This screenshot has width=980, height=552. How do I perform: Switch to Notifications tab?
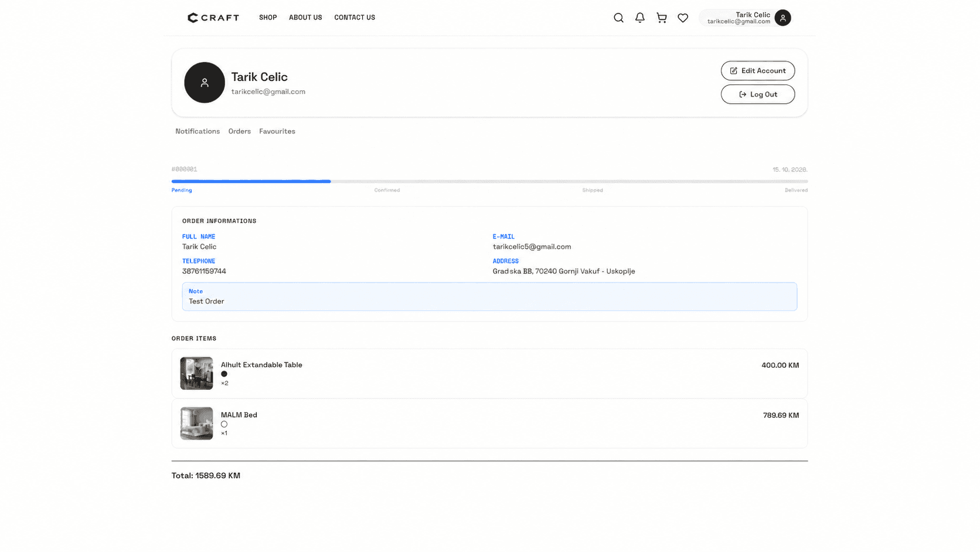tap(198, 131)
